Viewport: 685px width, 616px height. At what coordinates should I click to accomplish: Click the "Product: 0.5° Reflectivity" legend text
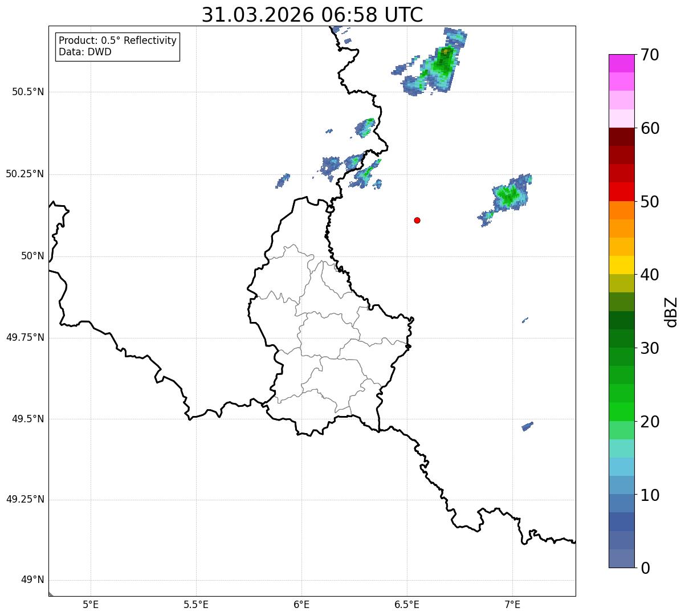pos(117,41)
